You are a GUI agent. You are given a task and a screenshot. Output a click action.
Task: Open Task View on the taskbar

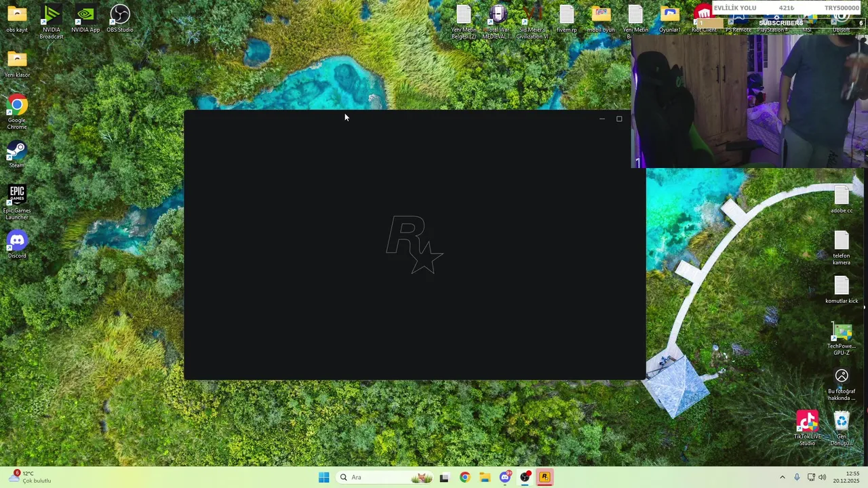tap(444, 477)
